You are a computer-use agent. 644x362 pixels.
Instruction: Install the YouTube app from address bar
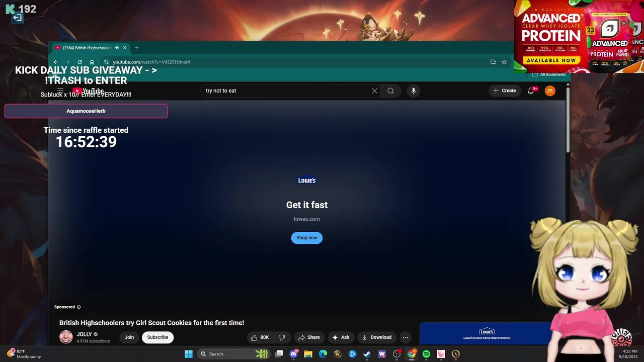493,62
